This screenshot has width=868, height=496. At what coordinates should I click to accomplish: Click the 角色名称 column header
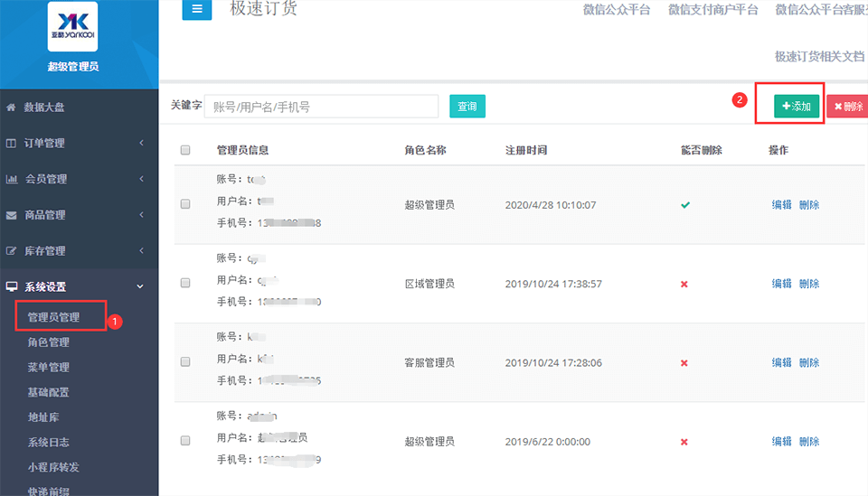click(425, 150)
